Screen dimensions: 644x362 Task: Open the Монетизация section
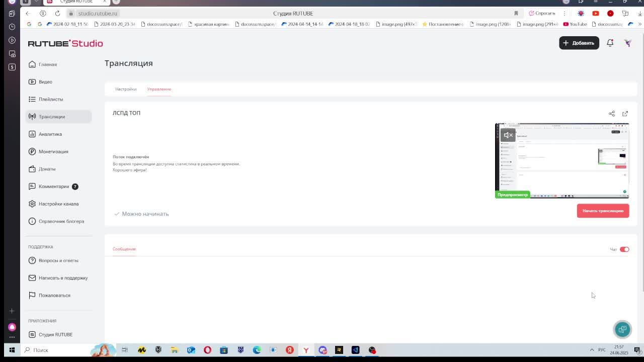click(48, 151)
